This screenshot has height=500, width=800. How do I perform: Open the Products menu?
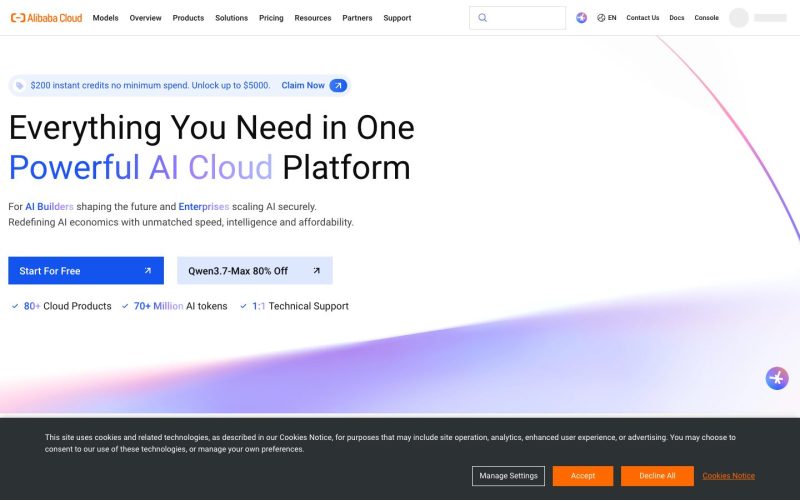tap(188, 18)
